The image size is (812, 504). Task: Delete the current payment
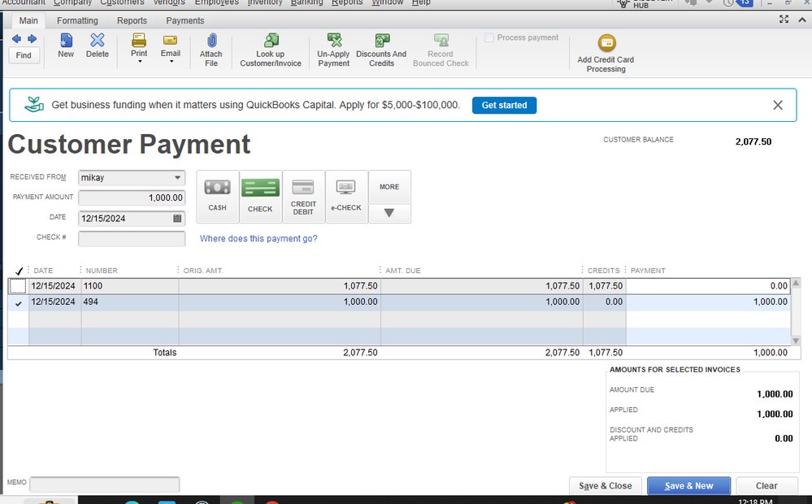coord(98,46)
